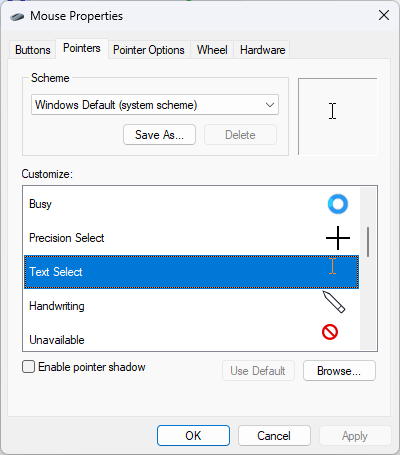Click the Save As... button
The image size is (400, 455).
[x=159, y=135]
